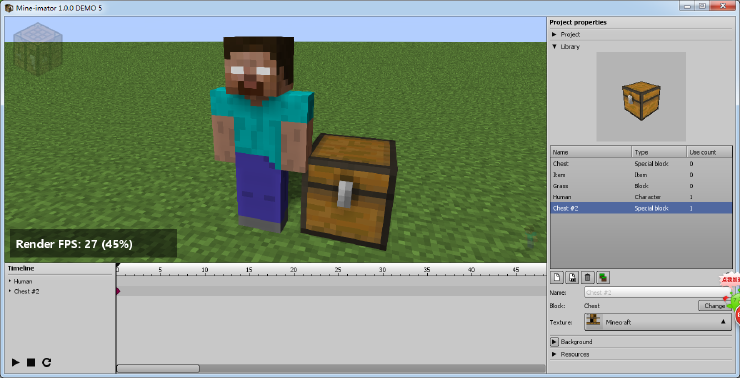The width and height of the screenshot is (740, 378).
Task: Expand the Chest #2 timeline entry
Action: coord(10,291)
